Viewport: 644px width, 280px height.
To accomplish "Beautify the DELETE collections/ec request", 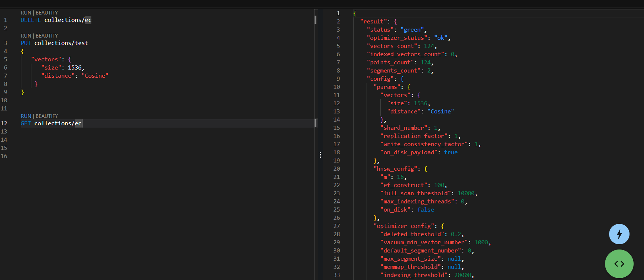I will tap(47, 13).
